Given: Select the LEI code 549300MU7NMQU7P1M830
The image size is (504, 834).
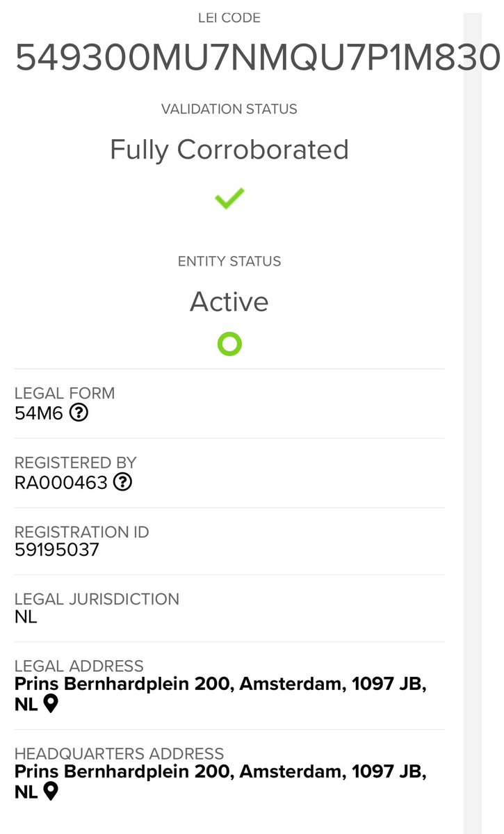Looking at the screenshot, I should pos(257,58).
